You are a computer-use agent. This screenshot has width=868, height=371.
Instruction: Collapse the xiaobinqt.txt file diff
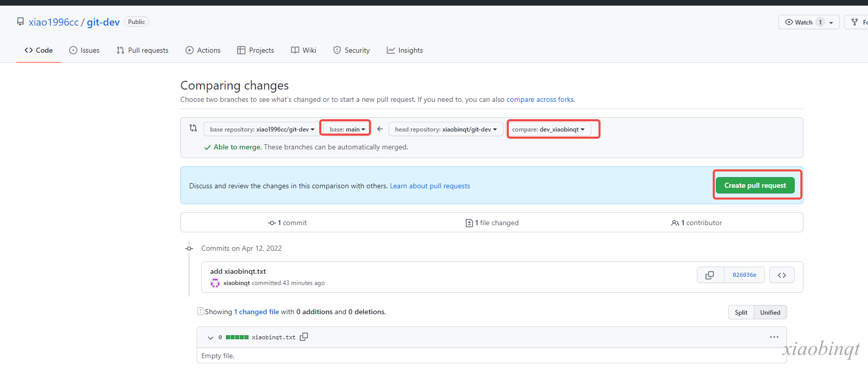pyautogui.click(x=211, y=338)
